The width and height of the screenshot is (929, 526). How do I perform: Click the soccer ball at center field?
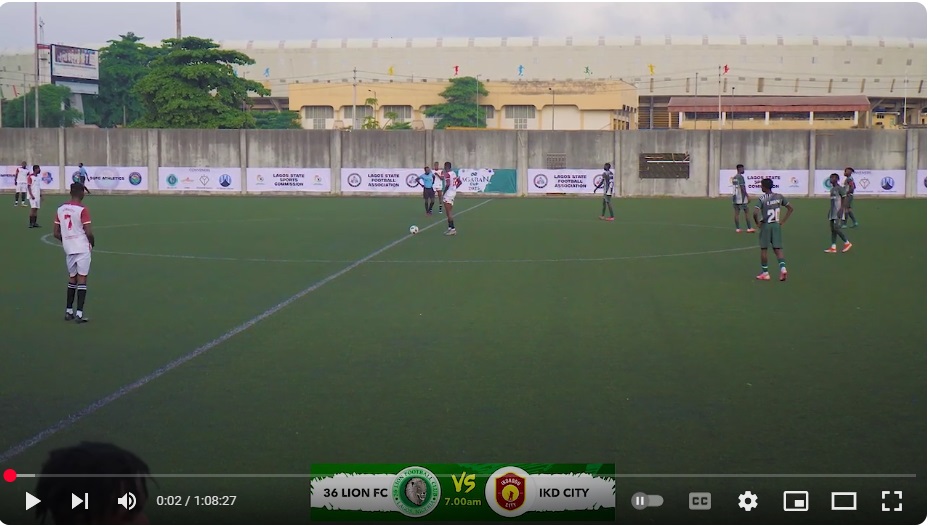pyautogui.click(x=414, y=229)
